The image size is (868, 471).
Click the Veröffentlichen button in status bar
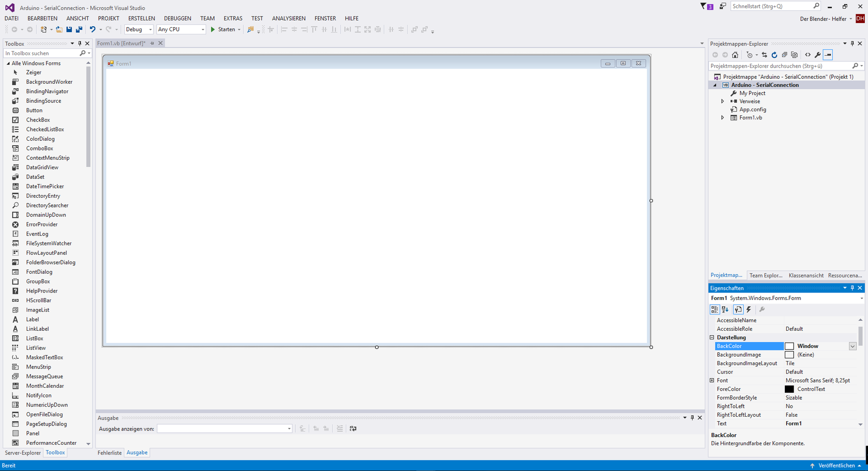pos(837,465)
